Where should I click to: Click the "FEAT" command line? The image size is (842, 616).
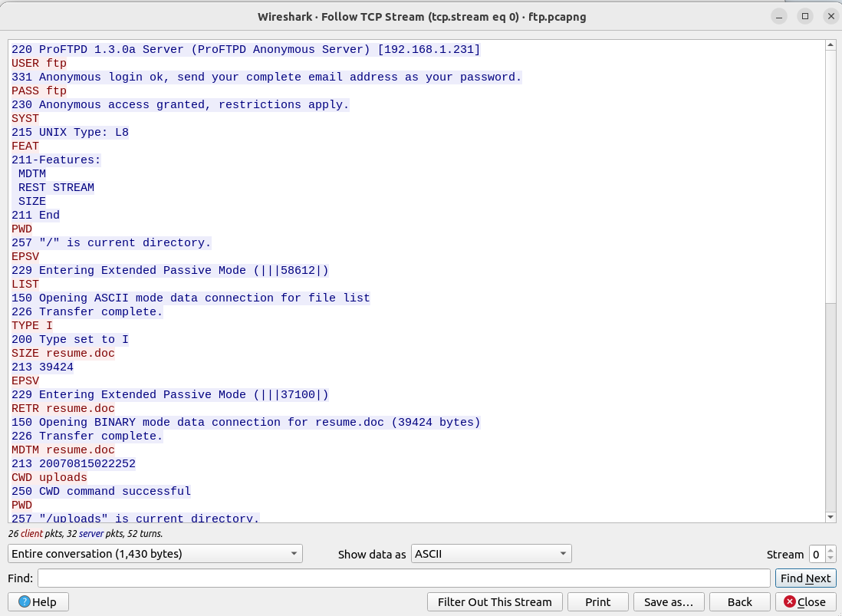(x=25, y=146)
